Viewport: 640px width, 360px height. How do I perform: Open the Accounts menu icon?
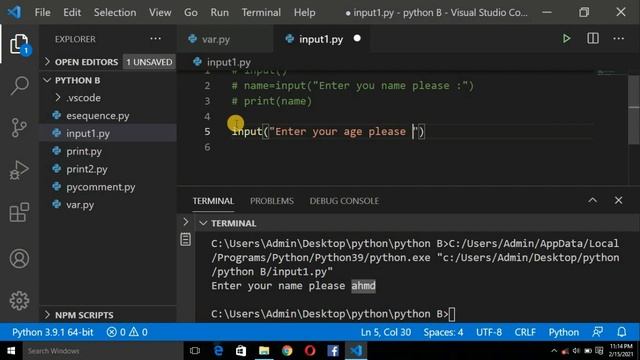(x=19, y=258)
